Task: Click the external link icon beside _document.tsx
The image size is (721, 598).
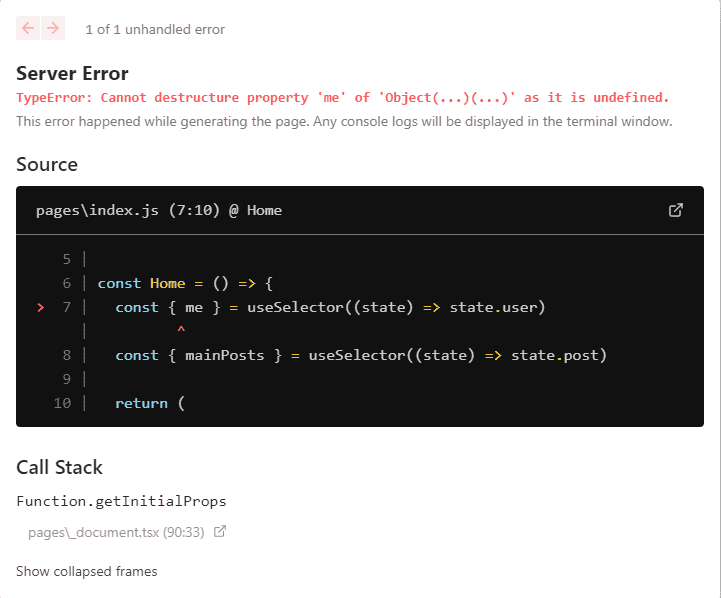Action: click(220, 532)
